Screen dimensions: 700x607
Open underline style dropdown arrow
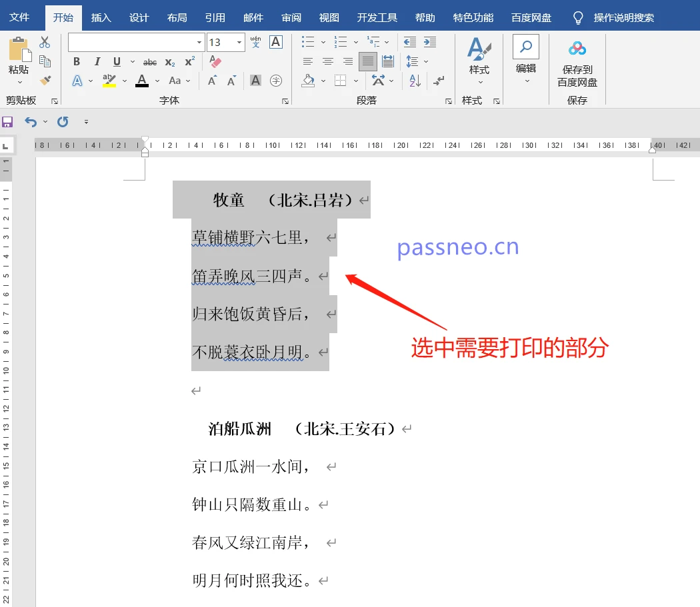tap(133, 61)
